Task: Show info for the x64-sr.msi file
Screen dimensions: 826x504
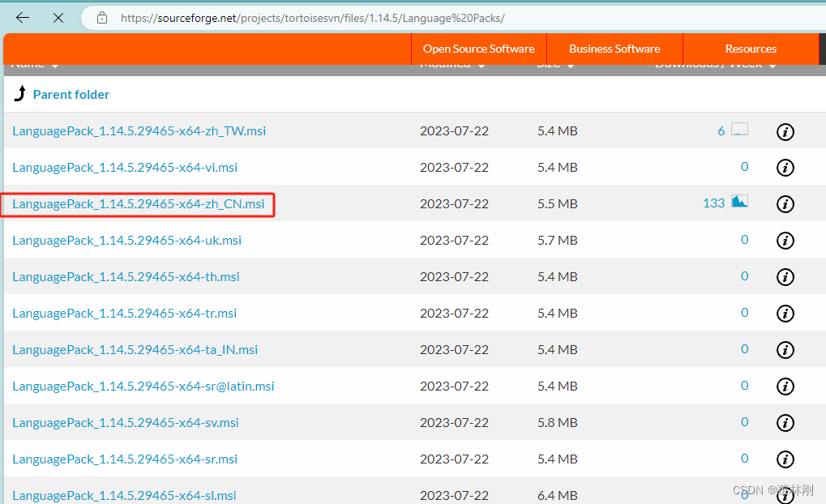Action: [x=785, y=459]
